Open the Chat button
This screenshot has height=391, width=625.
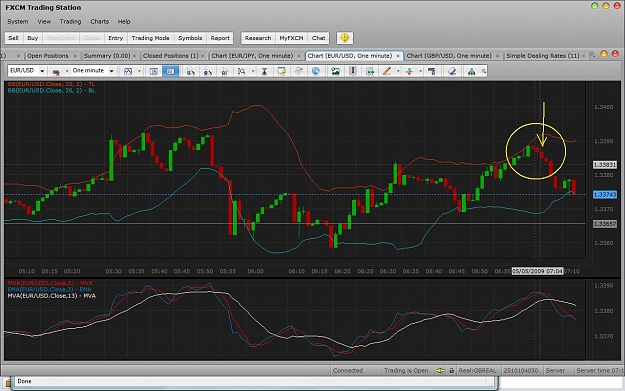pos(318,38)
